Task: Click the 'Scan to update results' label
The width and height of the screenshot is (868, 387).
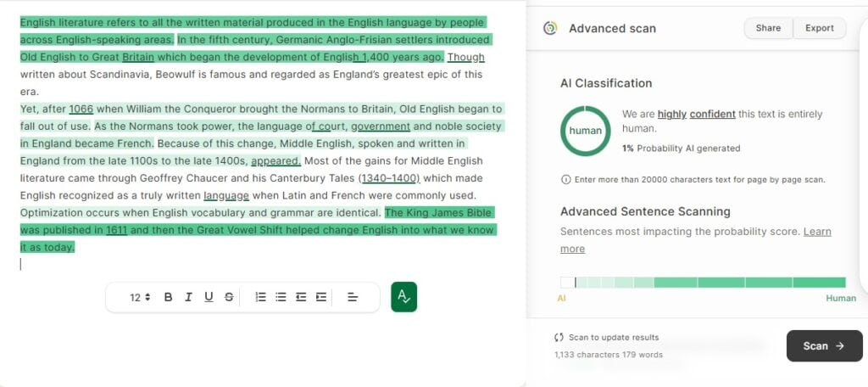Action: tap(614, 337)
